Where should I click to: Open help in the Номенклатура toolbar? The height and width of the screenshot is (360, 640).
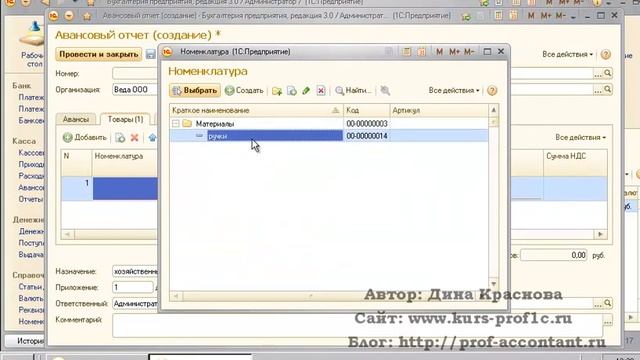pos(492,91)
